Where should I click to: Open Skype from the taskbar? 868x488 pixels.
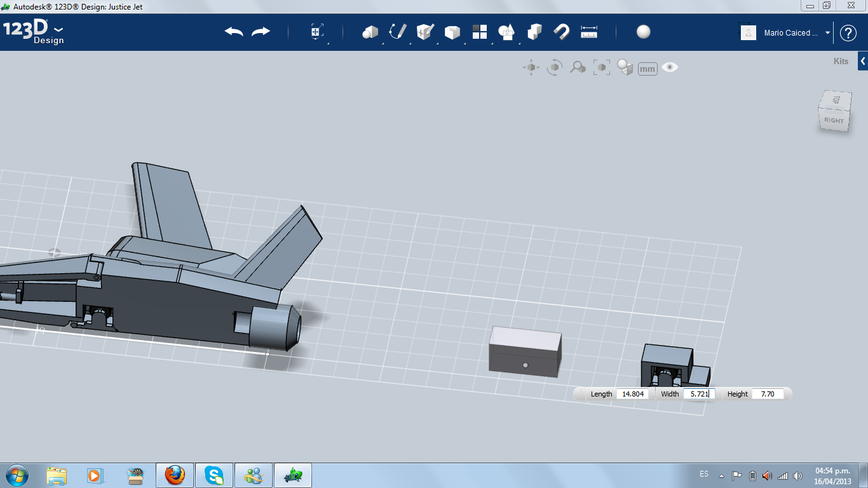point(214,475)
